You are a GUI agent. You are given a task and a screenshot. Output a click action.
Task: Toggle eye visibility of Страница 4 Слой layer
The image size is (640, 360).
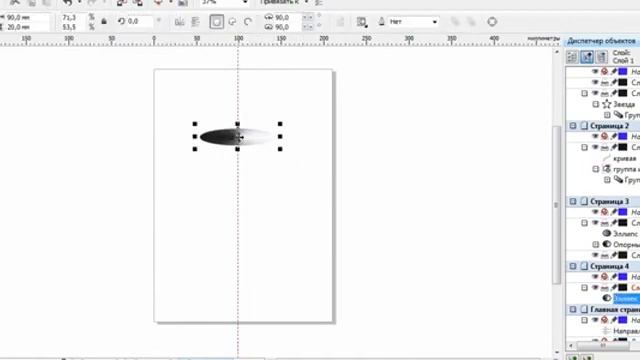pyautogui.click(x=596, y=288)
